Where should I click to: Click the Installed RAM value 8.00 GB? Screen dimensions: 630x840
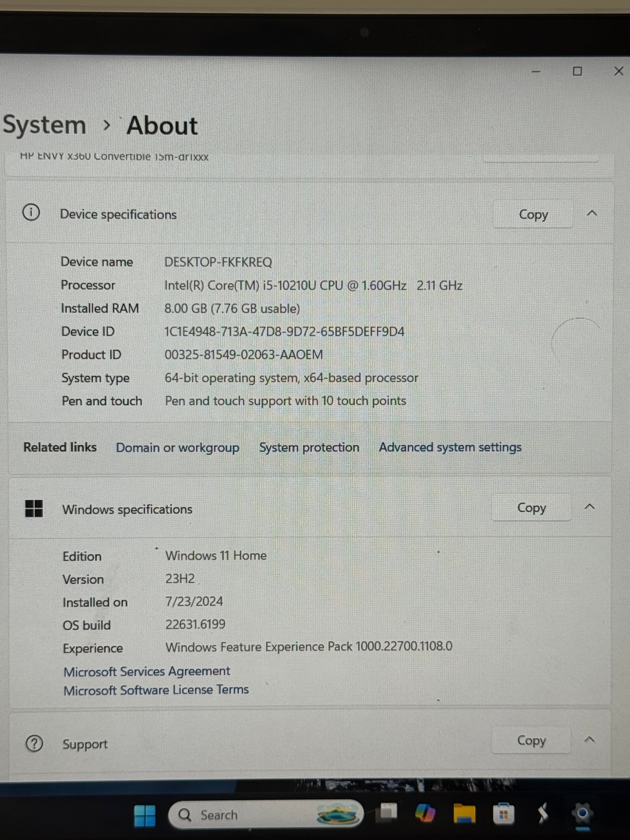click(x=232, y=308)
